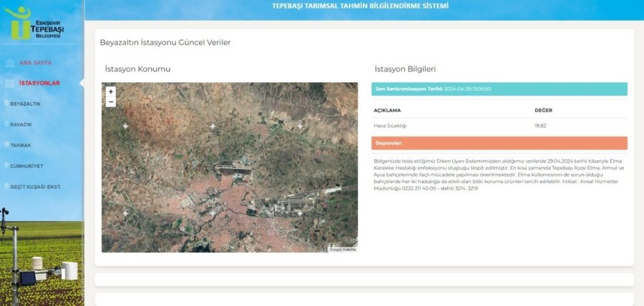This screenshot has height=306, width=644.
Task: Click the Son Senkronizasyon Tarihi teal bar
Action: click(499, 89)
